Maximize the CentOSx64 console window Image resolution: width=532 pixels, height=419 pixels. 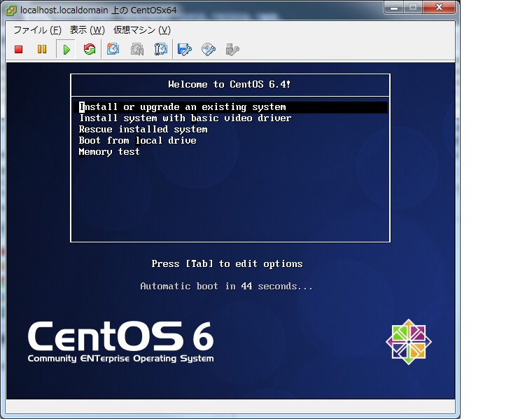[x=413, y=8]
